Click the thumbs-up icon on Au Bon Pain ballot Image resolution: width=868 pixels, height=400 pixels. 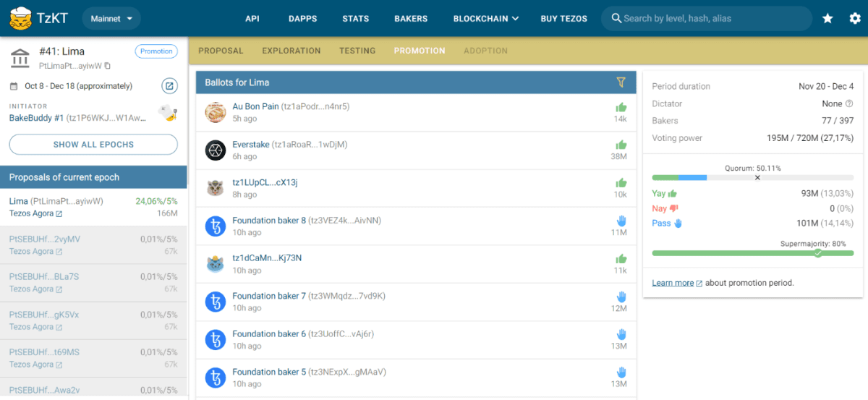[x=621, y=107]
